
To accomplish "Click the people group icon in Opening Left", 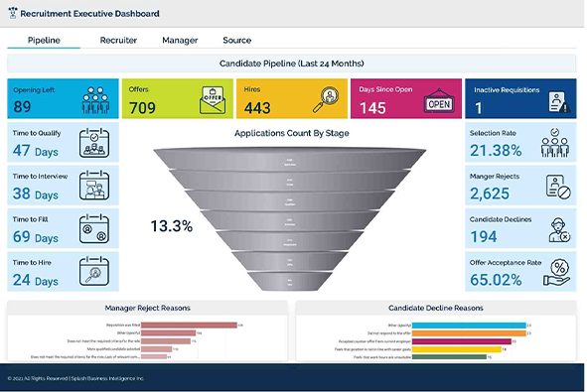I will pyautogui.click(x=95, y=100).
